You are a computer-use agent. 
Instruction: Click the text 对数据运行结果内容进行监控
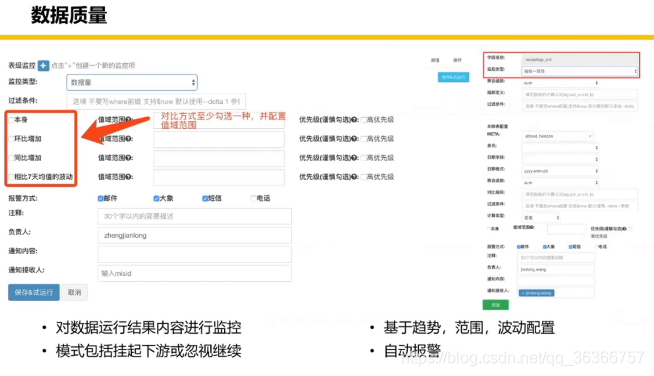tap(148, 328)
